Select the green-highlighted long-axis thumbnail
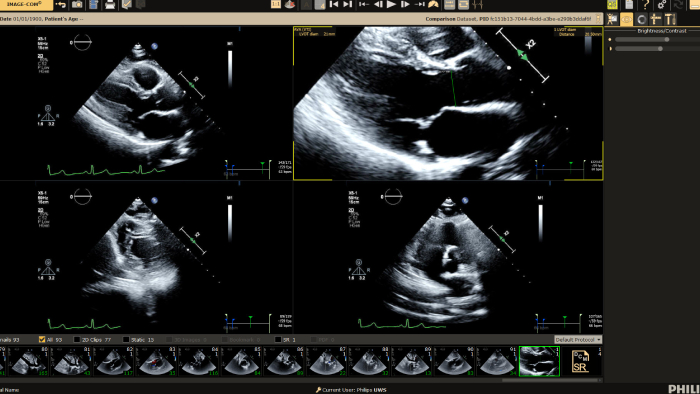 [539, 361]
